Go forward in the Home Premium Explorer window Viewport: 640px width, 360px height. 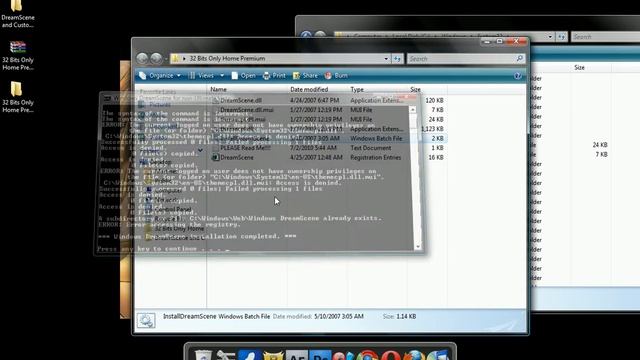point(156,58)
